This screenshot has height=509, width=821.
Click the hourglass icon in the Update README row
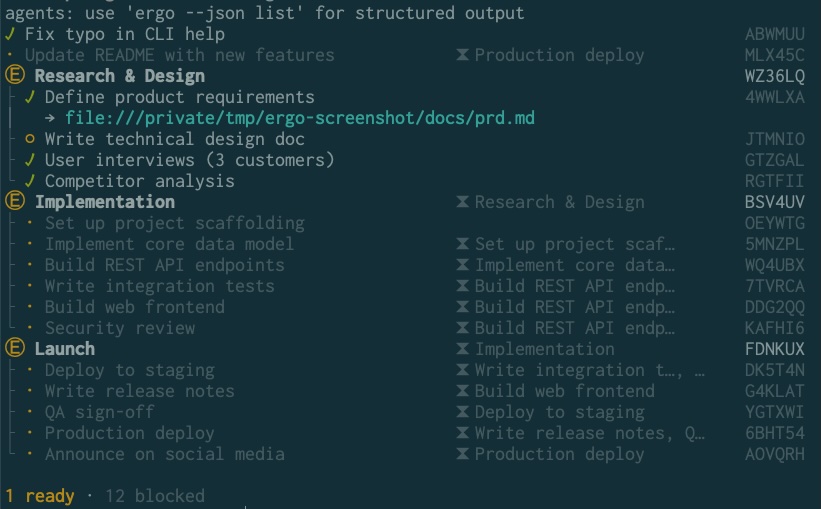click(x=462, y=54)
